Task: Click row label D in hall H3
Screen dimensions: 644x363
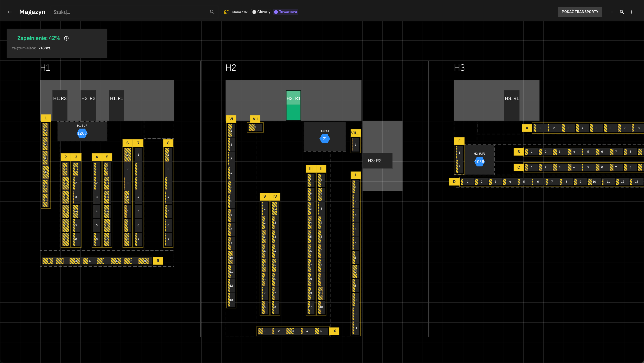Action: click(x=454, y=182)
